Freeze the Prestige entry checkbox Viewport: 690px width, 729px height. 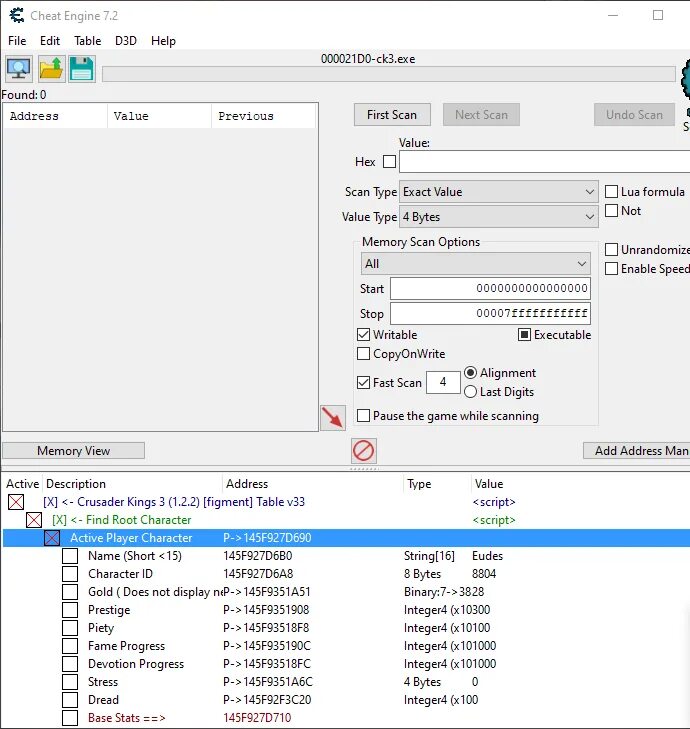70,610
